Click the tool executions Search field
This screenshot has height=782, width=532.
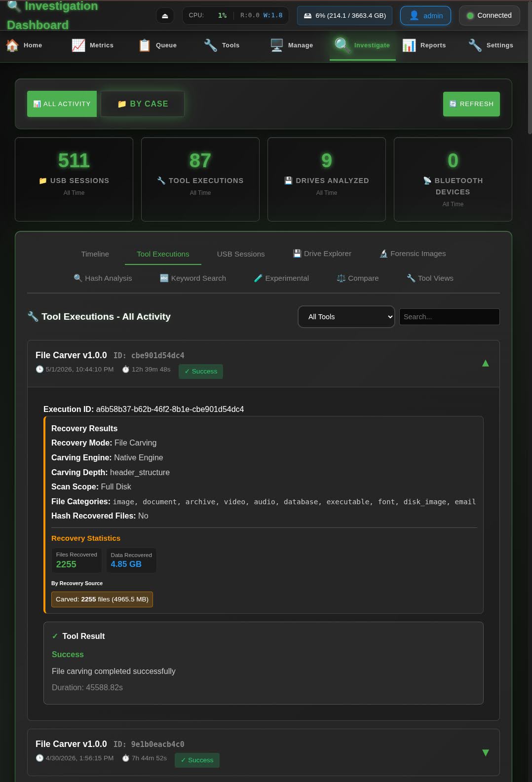[x=449, y=317]
